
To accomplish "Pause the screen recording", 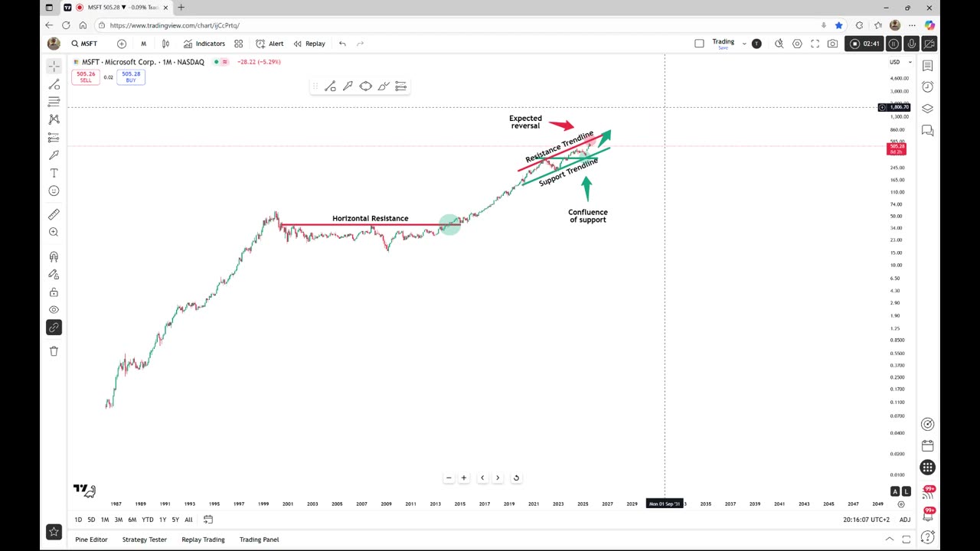I will click(x=893, y=44).
